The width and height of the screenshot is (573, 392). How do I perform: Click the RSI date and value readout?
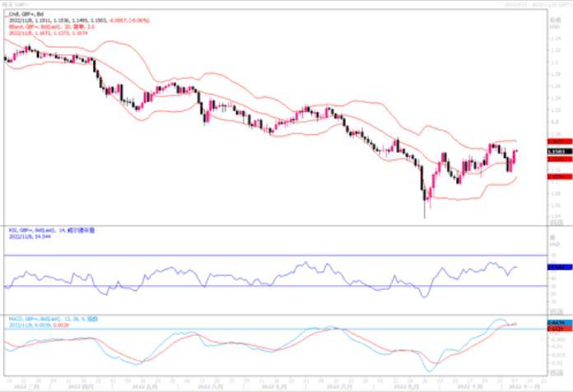tap(28, 237)
